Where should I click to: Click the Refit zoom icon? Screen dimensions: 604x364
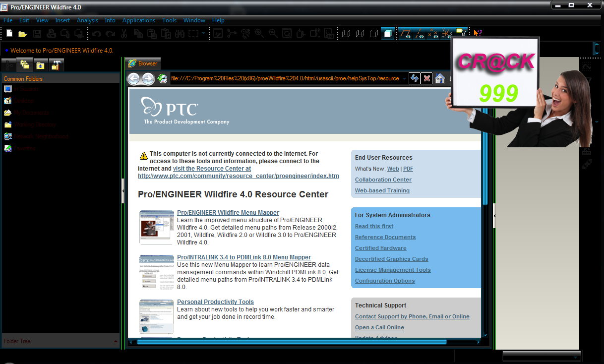pos(287,34)
